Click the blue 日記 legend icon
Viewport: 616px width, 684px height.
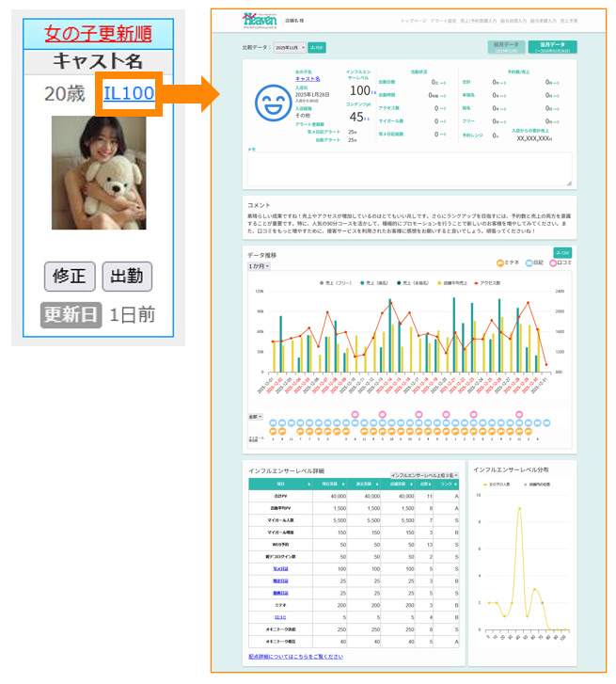(529, 263)
